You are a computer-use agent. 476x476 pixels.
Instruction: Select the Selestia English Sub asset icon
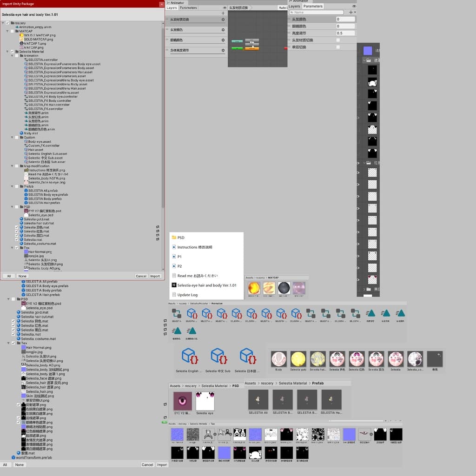coord(190,356)
